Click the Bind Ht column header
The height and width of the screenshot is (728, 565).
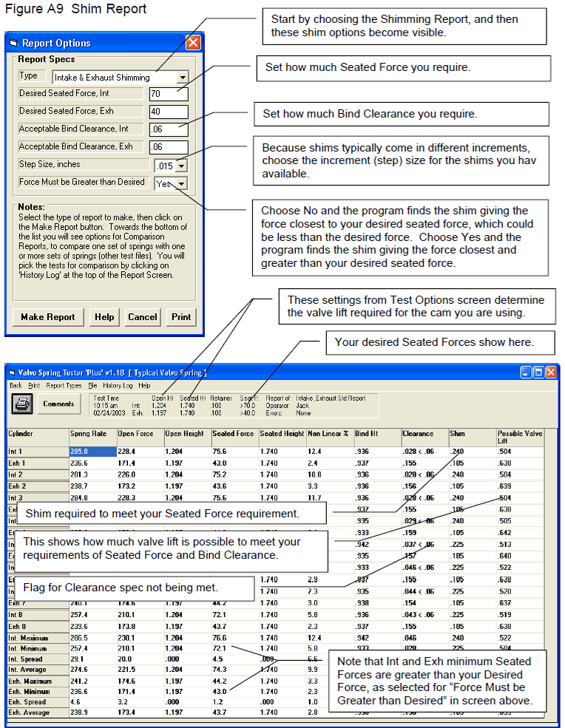[x=377, y=437]
